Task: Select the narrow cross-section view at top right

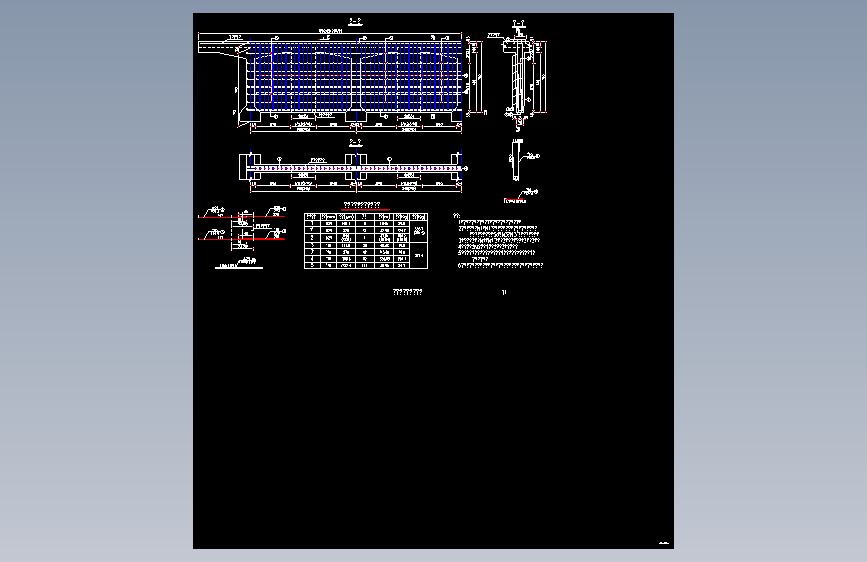Action: [x=519, y=76]
